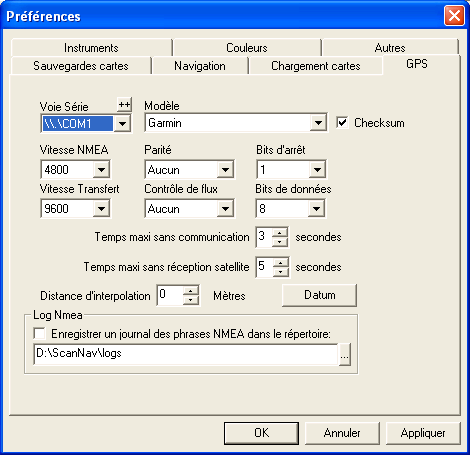The image size is (470, 455).
Task: Click the Datum button
Action: pyautogui.click(x=319, y=295)
